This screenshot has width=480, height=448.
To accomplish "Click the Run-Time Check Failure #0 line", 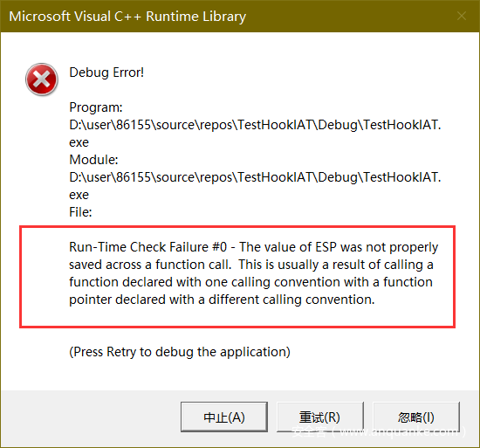I will (x=253, y=247).
